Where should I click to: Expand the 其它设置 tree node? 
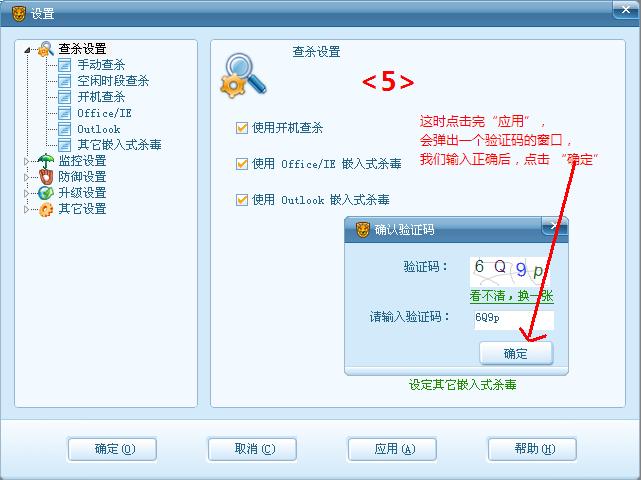(x=27, y=209)
